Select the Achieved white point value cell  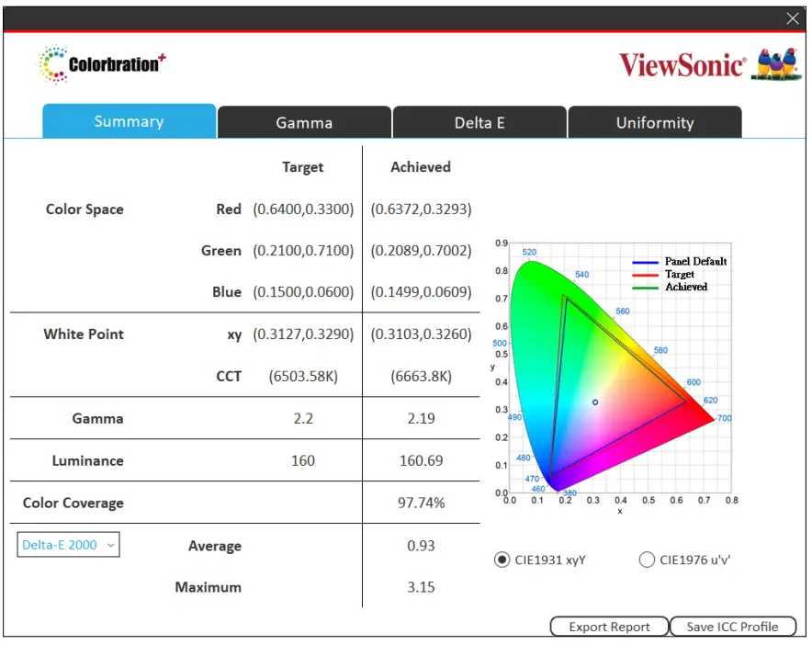coord(420,334)
